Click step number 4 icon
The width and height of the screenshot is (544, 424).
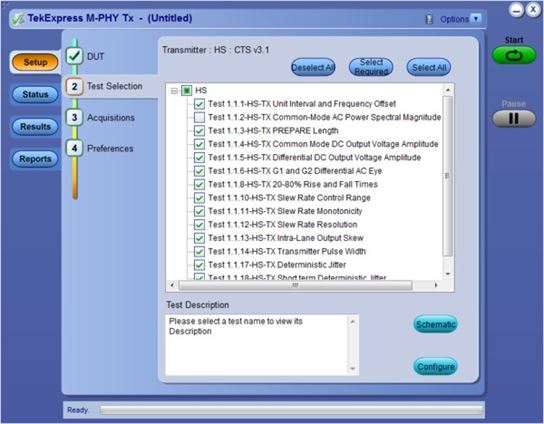pyautogui.click(x=74, y=148)
